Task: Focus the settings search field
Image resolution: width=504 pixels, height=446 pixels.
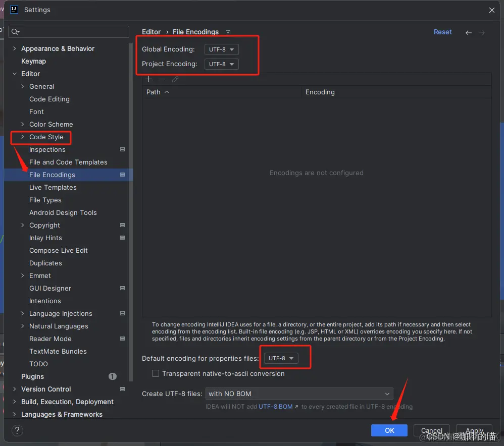Action: click(69, 31)
